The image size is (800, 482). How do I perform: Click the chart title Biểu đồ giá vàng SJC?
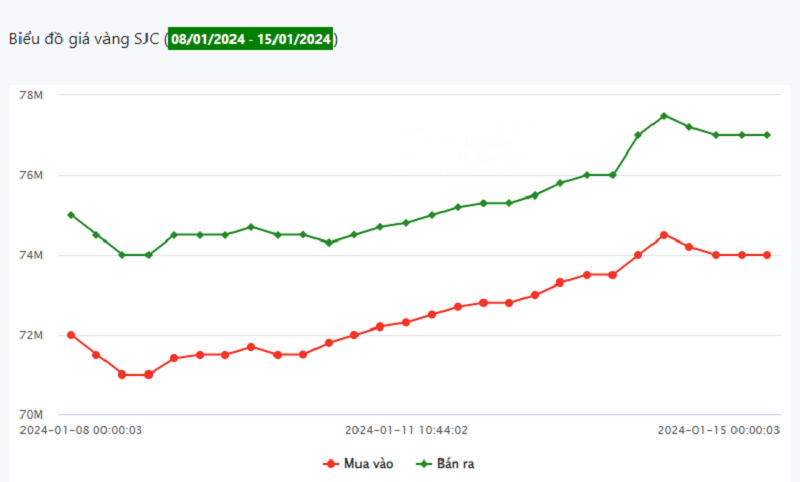(x=84, y=39)
